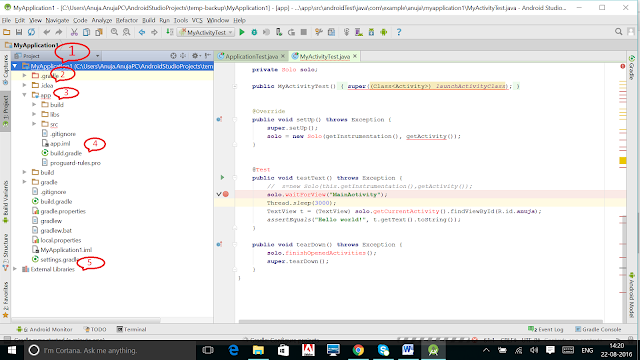The width and height of the screenshot is (640, 360).
Task: Click the Debug bug icon
Action: pyautogui.click(x=254, y=32)
